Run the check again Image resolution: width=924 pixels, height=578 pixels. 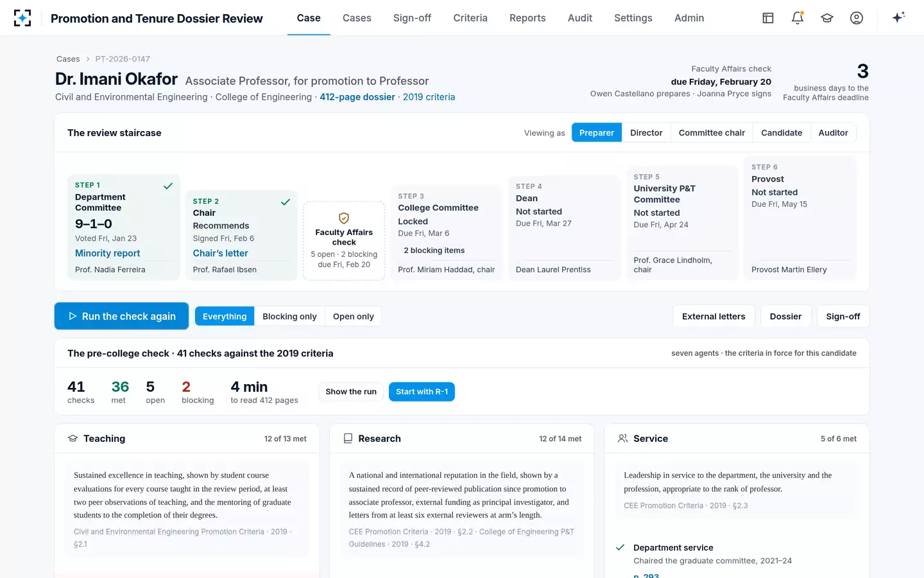pos(121,316)
